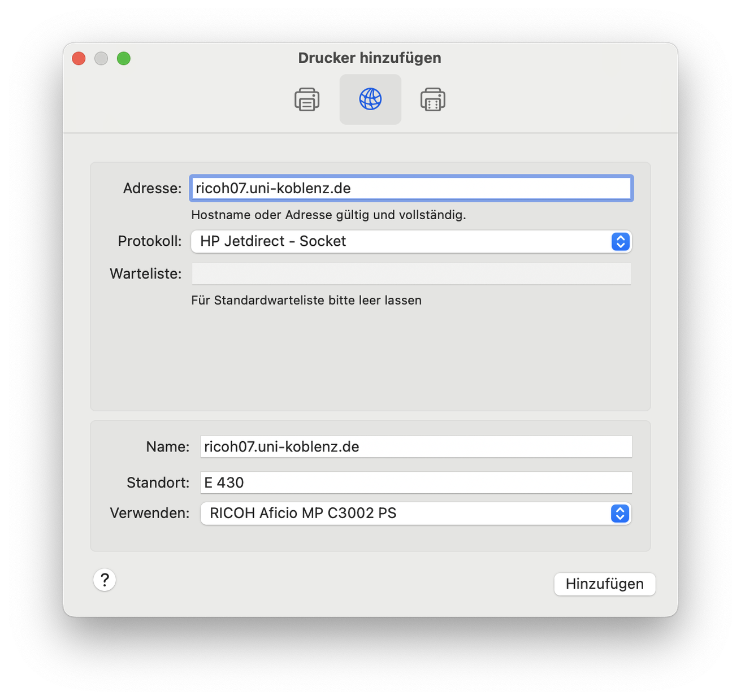Click the 'Hostname oder Adresse gültig' status text
The width and height of the screenshot is (741, 700).
[328, 215]
